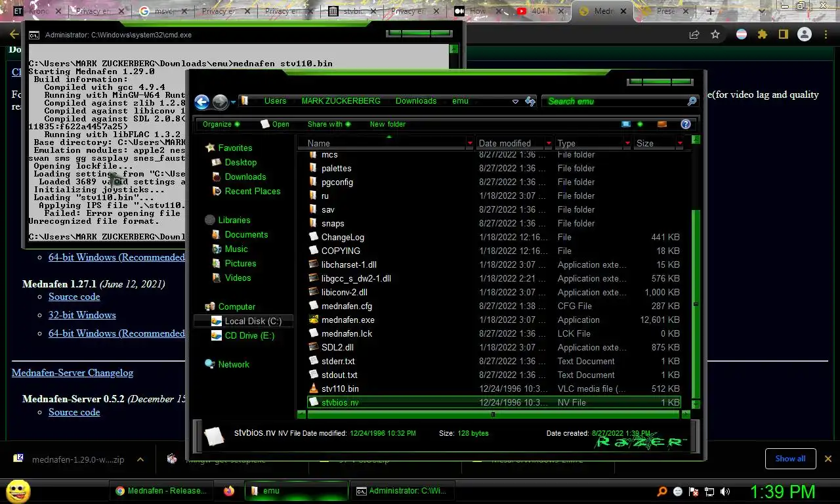Open the Pictures library
Viewport: 840px width, 504px height.
[x=240, y=263]
